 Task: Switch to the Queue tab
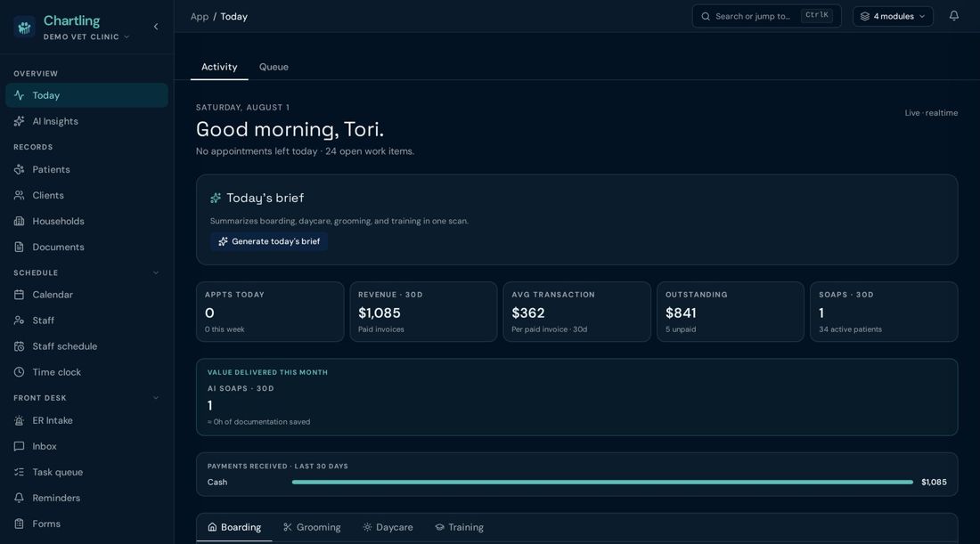pyautogui.click(x=274, y=67)
